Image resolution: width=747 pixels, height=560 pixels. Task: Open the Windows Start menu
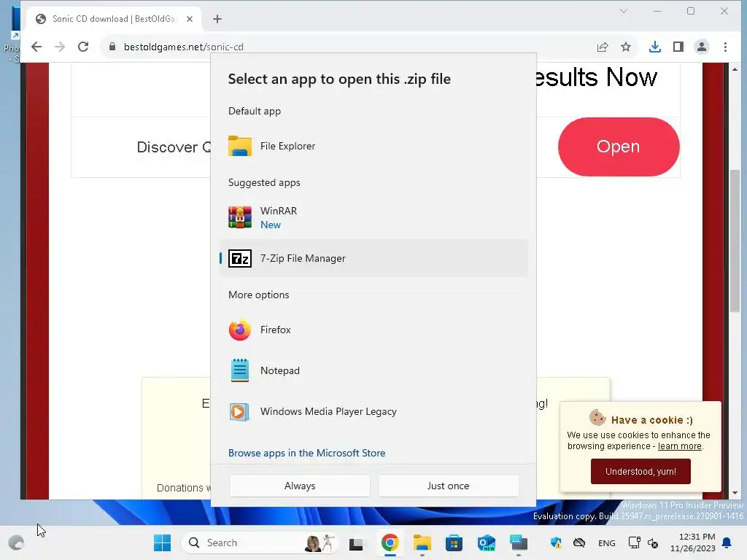click(x=163, y=542)
